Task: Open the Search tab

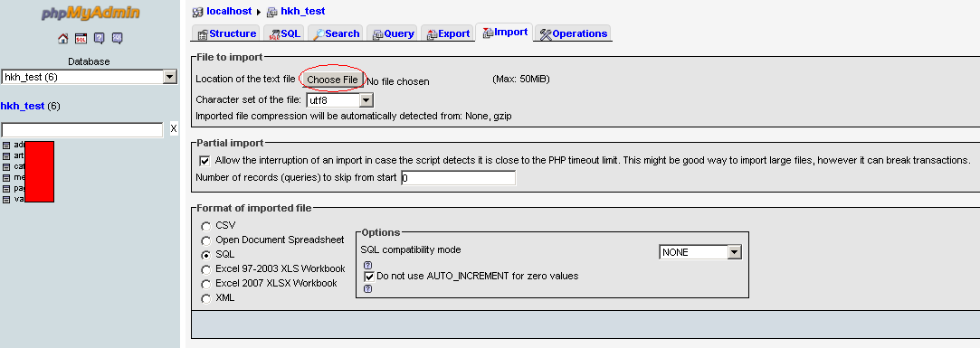Action: [337, 33]
